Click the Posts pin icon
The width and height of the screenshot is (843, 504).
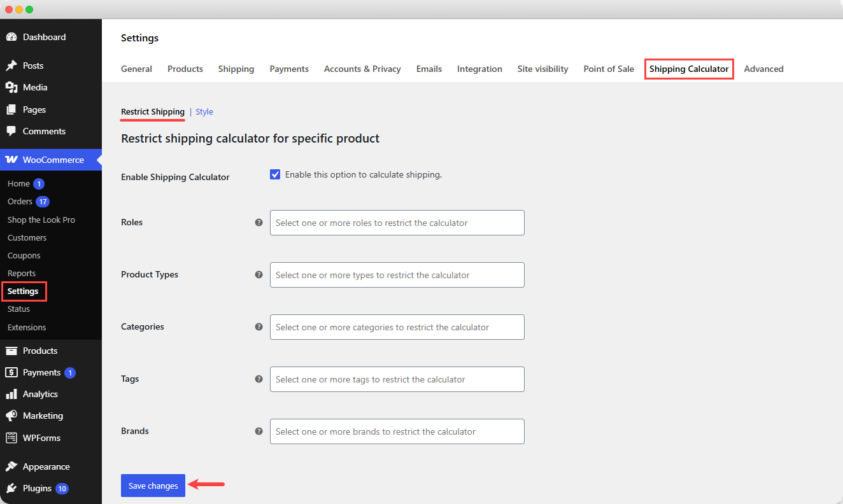11,66
